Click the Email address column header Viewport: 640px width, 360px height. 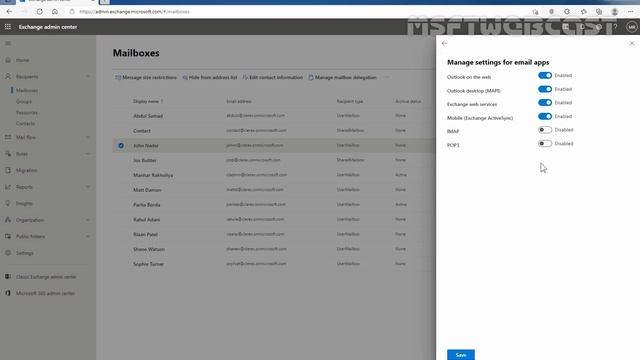[239, 101]
